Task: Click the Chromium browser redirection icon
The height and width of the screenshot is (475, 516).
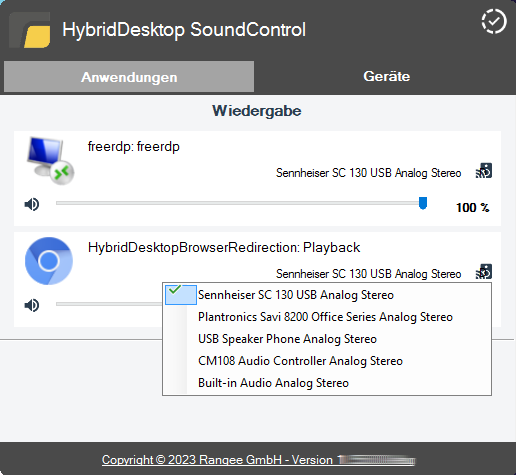Action: pyautogui.click(x=49, y=261)
